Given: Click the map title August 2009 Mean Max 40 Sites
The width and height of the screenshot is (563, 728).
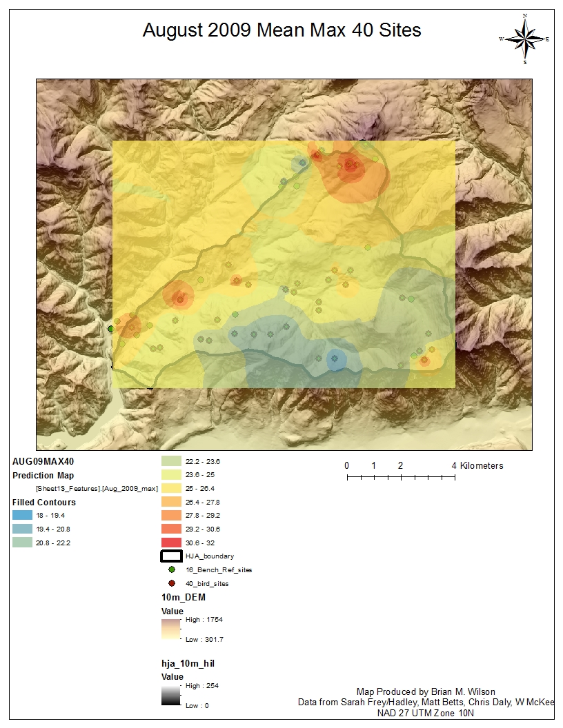Looking at the screenshot, I should 281,30.
